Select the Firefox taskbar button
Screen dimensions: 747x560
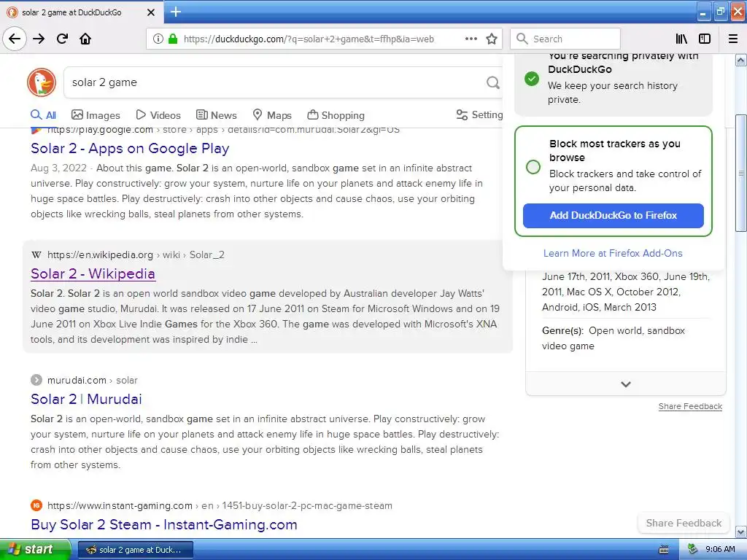point(136,550)
